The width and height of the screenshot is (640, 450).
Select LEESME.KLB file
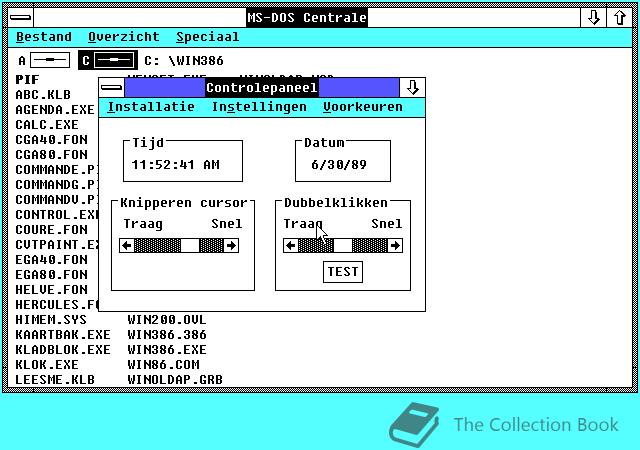[x=55, y=380]
